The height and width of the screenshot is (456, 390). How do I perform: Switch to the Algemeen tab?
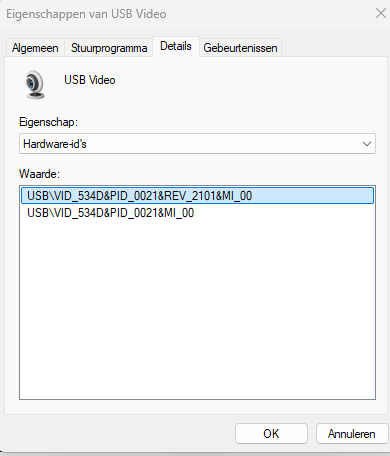coord(35,48)
